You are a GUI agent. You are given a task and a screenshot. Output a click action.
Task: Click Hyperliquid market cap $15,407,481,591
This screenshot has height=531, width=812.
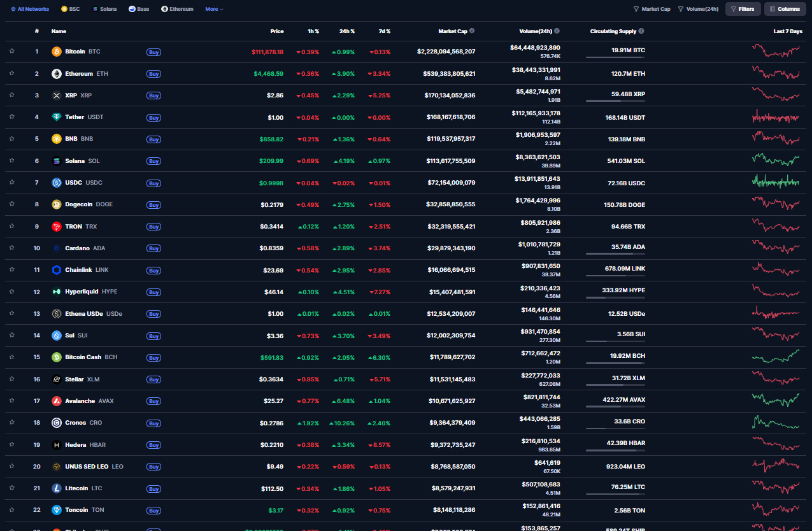[x=452, y=292]
